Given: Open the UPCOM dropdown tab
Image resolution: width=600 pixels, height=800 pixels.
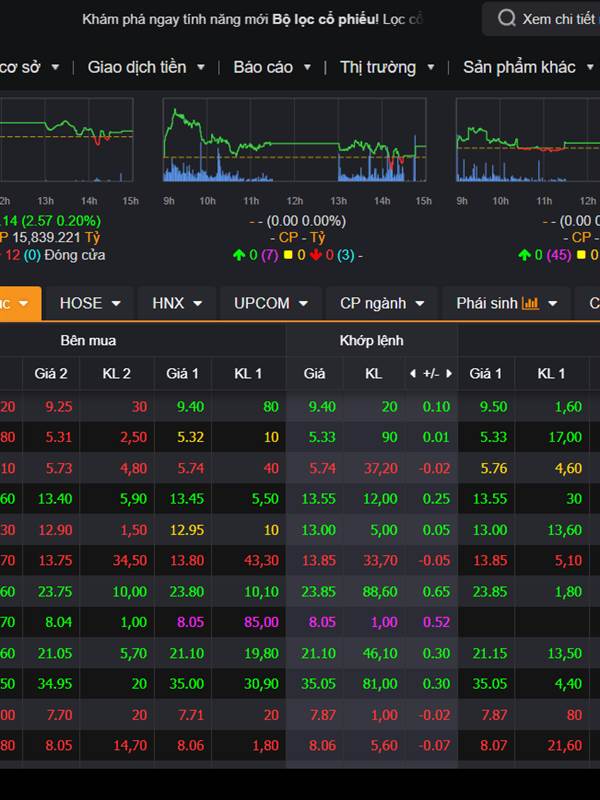Looking at the screenshot, I should pyautogui.click(x=271, y=304).
